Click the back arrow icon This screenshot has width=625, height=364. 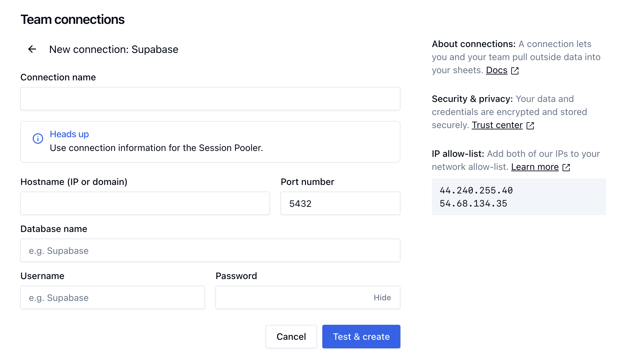tap(32, 49)
